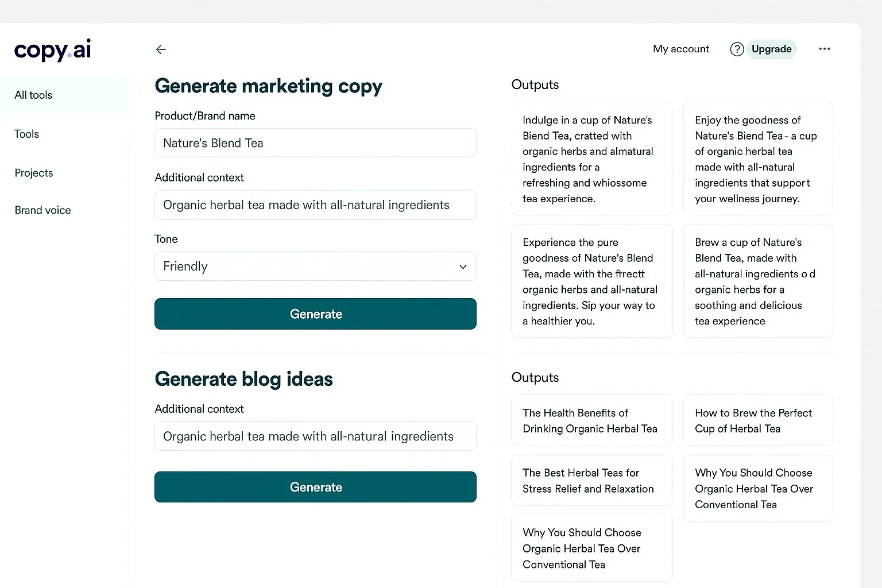Open the three-dot overflow menu

[x=825, y=49]
